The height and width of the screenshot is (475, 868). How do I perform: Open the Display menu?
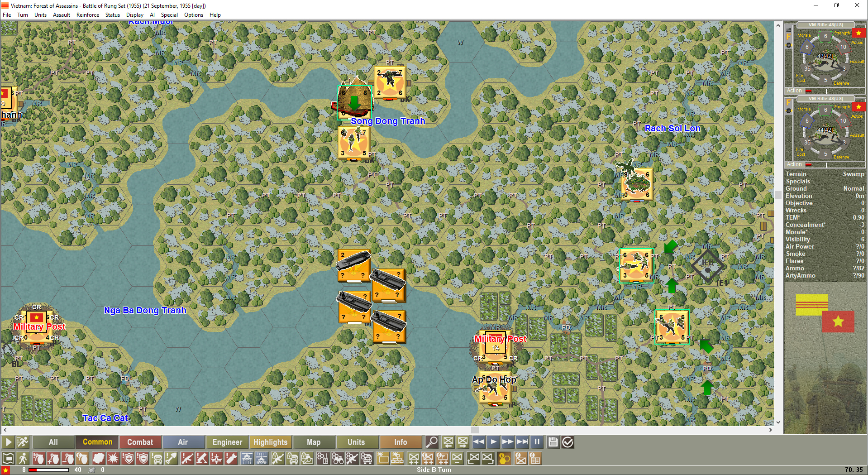[135, 15]
